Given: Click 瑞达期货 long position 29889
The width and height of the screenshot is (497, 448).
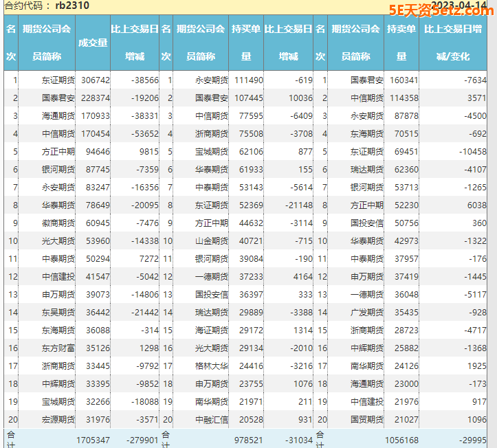Looking at the screenshot, I should tap(251, 313).
